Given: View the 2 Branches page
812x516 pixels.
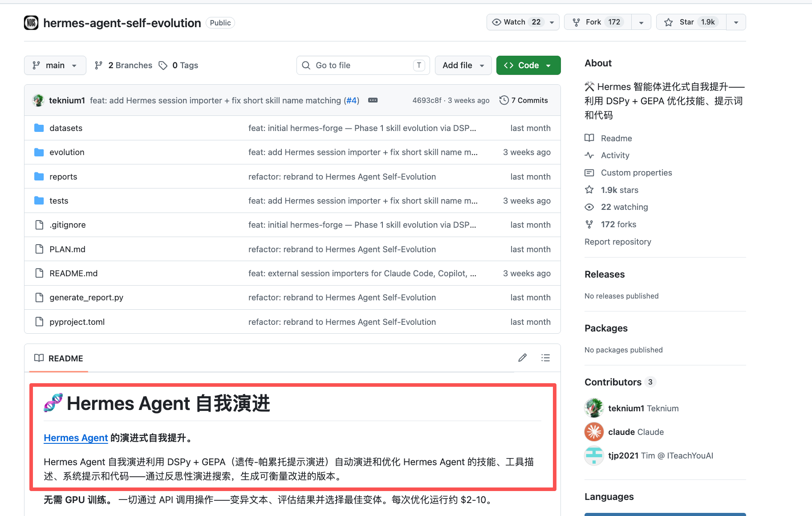Looking at the screenshot, I should pyautogui.click(x=123, y=65).
